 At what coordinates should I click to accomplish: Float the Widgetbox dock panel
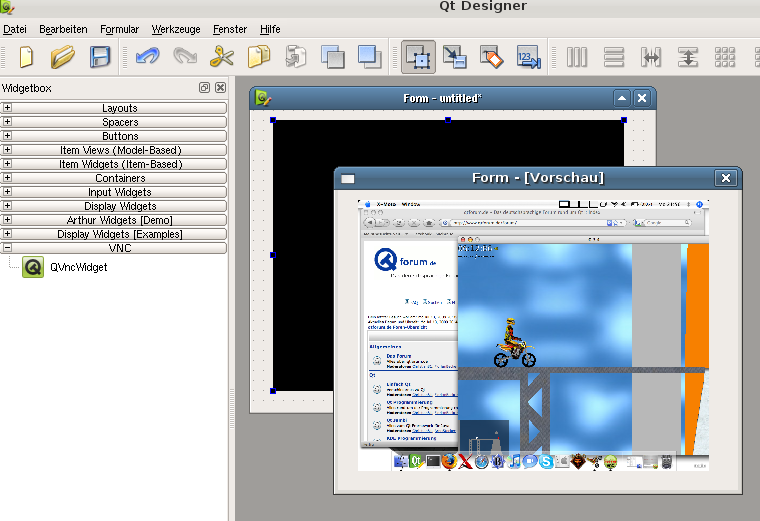click(x=205, y=88)
